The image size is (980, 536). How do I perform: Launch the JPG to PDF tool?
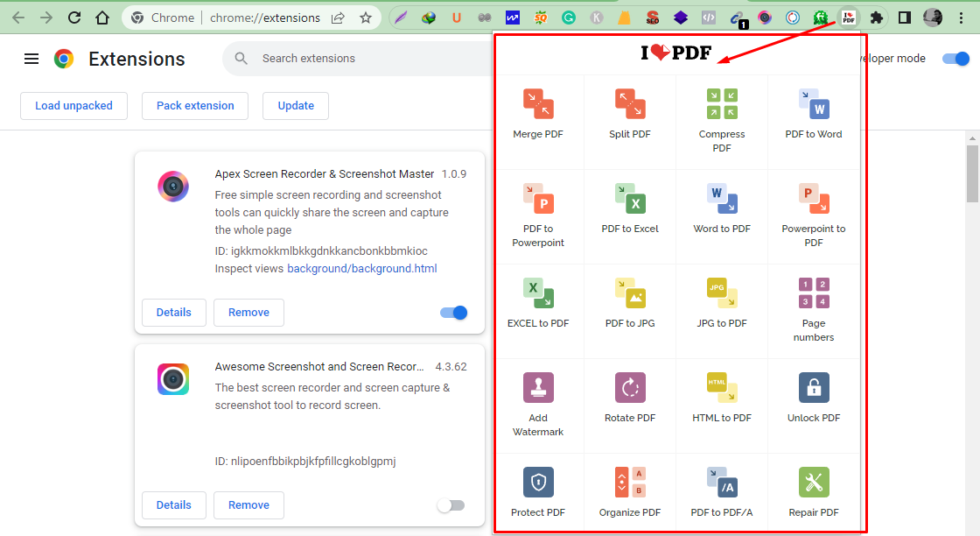coord(722,303)
